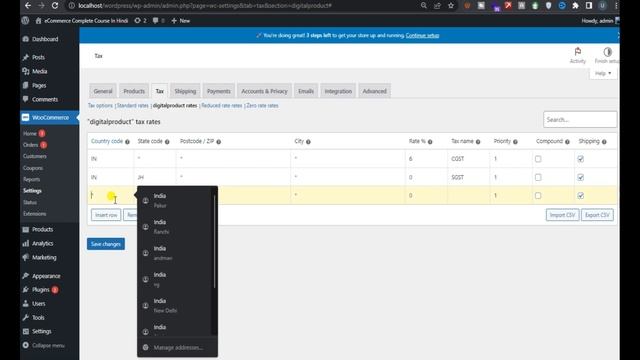Viewport: 640px width, 360px height.
Task: Open the Zero rate rates sub-link
Action: (262, 105)
